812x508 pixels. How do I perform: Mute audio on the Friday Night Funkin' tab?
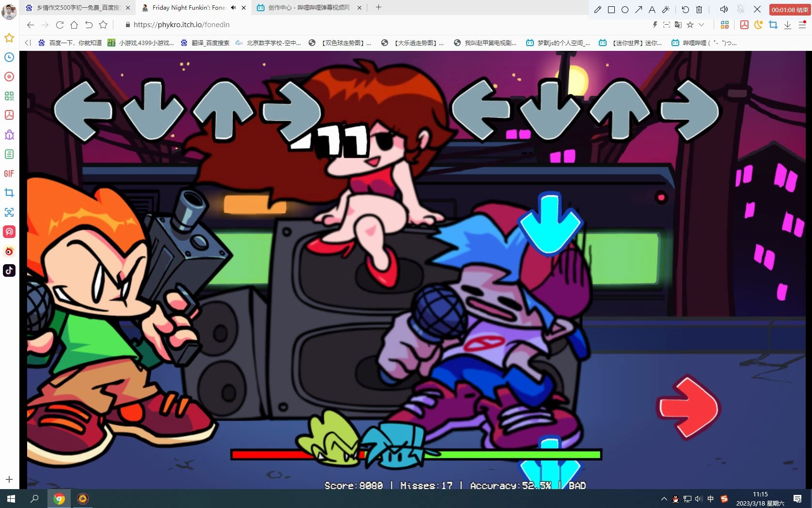pos(234,8)
